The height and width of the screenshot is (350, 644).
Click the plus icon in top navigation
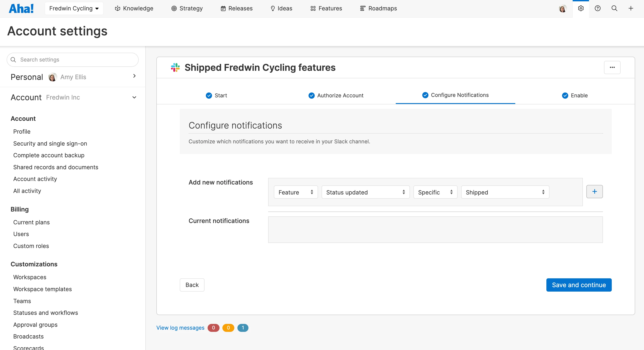tap(631, 8)
